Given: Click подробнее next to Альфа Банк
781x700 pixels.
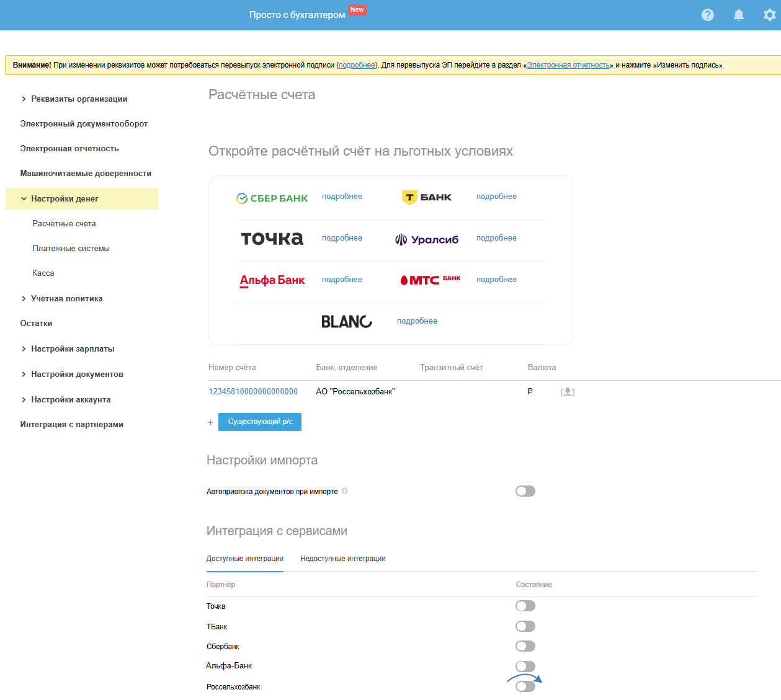Looking at the screenshot, I should (342, 280).
